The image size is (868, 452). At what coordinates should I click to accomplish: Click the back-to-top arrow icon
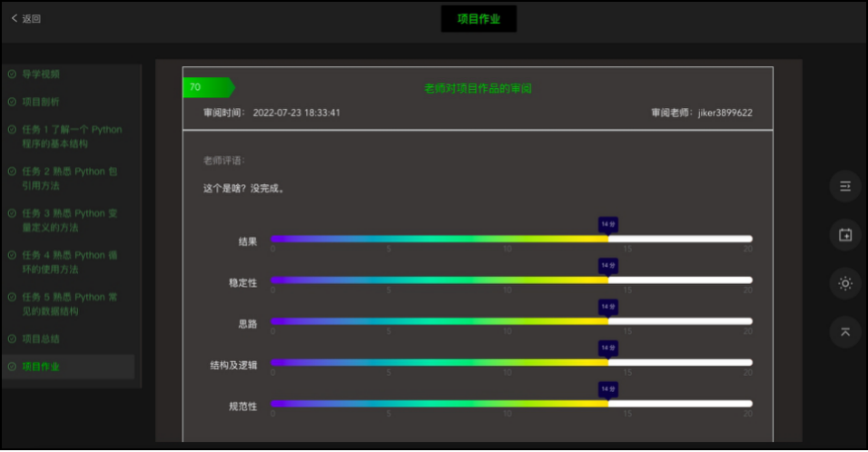844,332
